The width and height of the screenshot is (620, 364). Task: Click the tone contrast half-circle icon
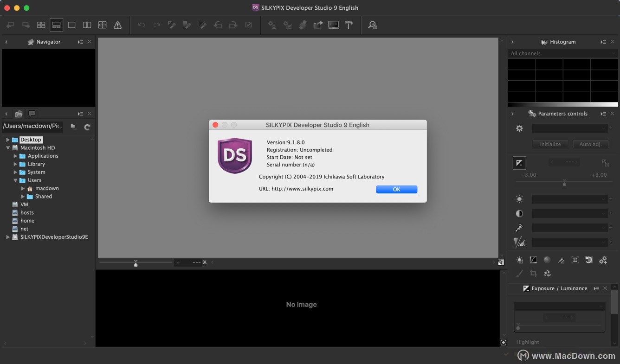pyautogui.click(x=519, y=213)
